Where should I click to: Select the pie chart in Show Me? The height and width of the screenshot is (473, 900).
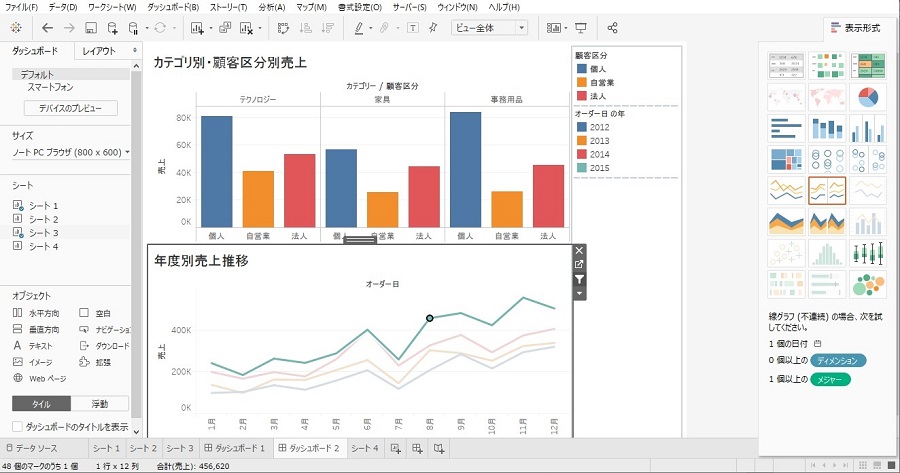(x=868, y=98)
